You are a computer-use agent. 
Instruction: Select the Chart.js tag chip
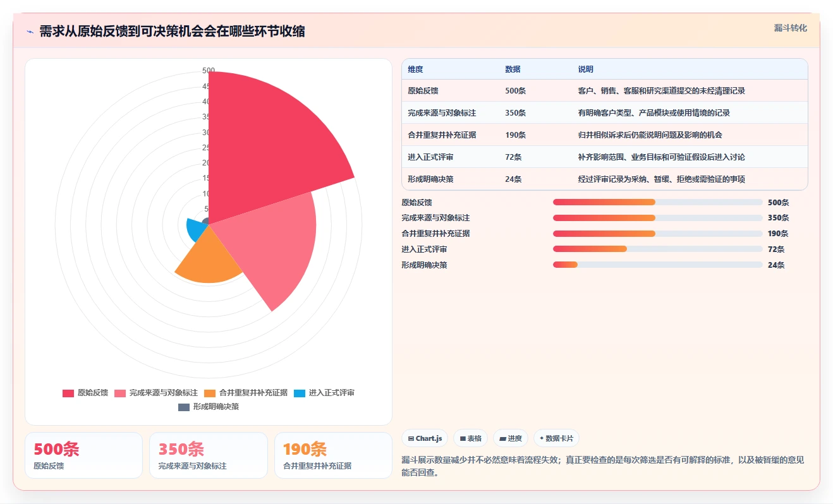pos(425,438)
